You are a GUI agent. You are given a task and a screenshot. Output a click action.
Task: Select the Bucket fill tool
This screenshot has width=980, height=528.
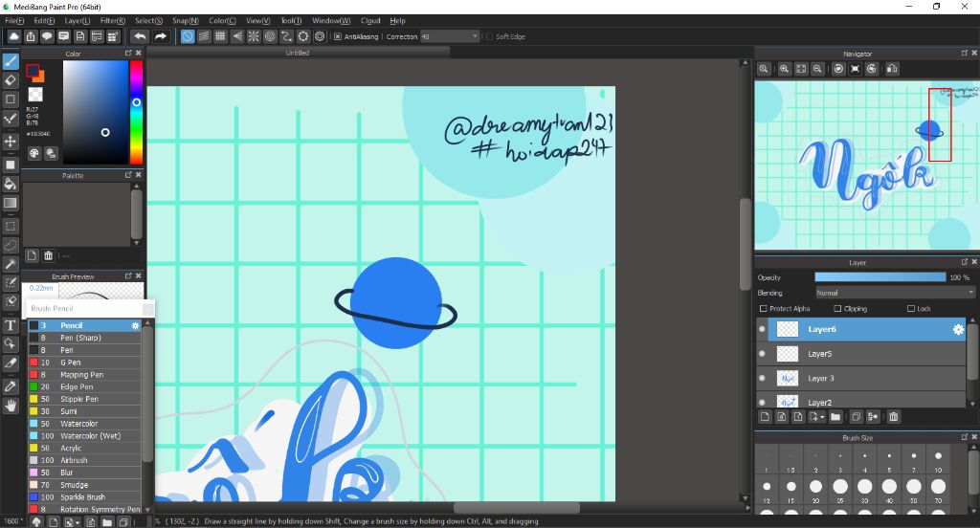pos(11,184)
